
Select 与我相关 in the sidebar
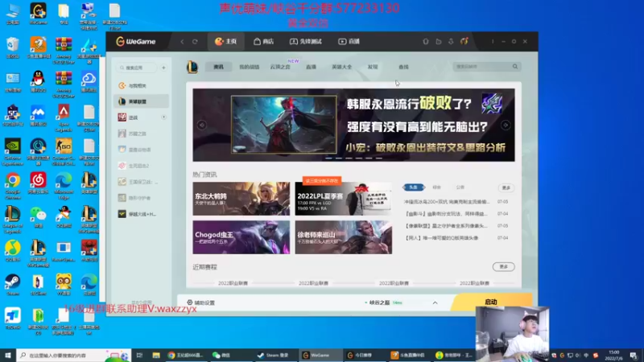point(141,86)
